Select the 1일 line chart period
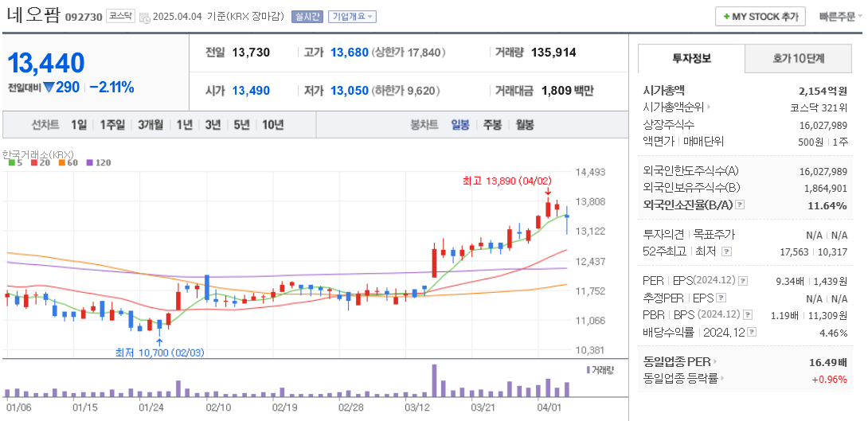 79,124
